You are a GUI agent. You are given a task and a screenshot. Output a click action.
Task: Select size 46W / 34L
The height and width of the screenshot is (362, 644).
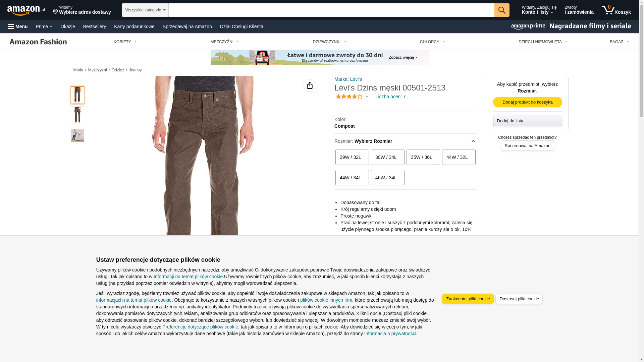[x=388, y=178]
